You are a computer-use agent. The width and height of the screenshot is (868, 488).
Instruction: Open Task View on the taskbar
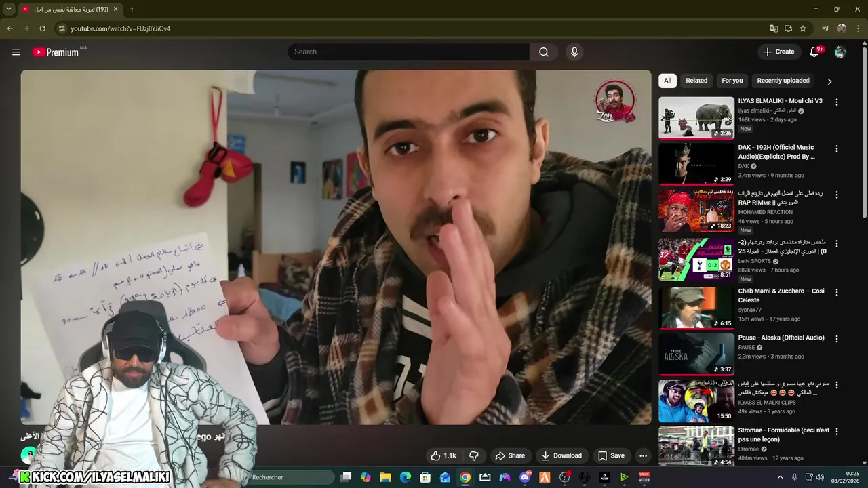pyautogui.click(x=346, y=477)
